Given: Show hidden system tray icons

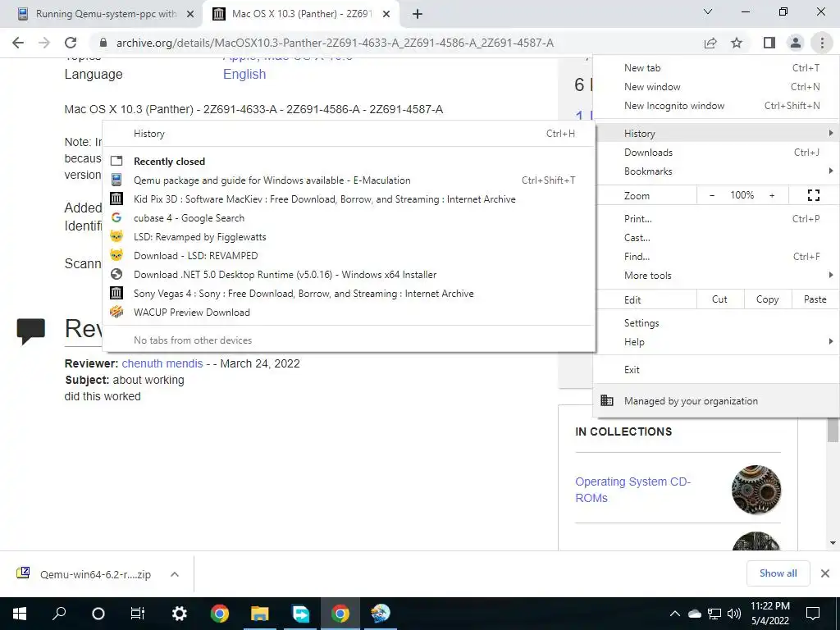Looking at the screenshot, I should [675, 614].
